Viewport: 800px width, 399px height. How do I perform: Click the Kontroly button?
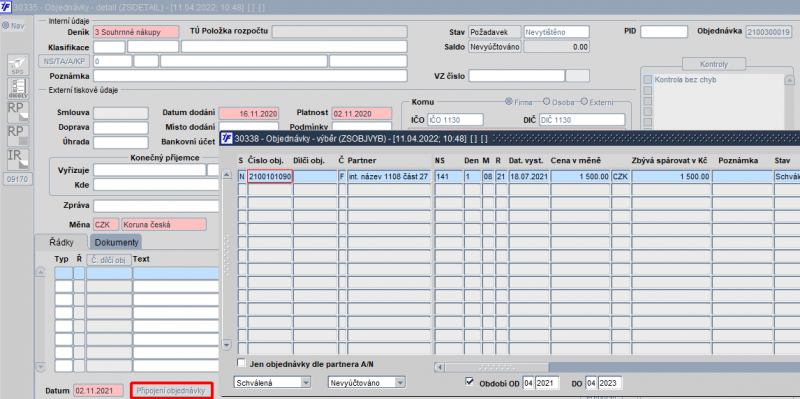(x=714, y=64)
